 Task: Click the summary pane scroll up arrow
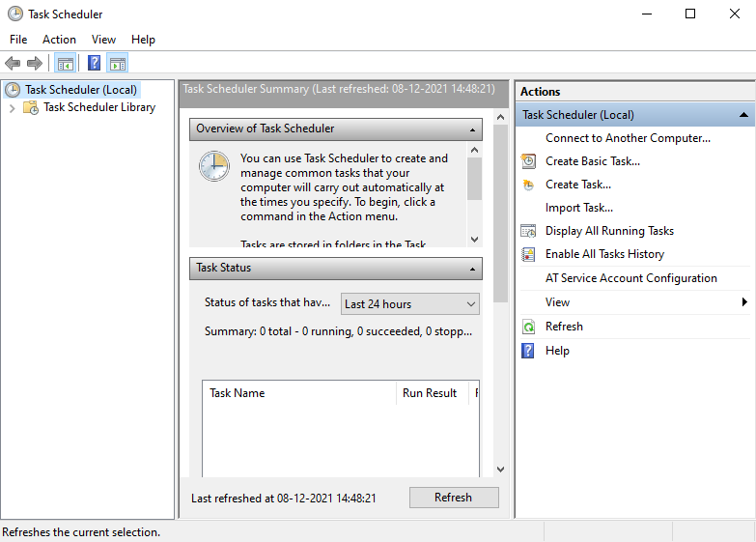point(500,117)
